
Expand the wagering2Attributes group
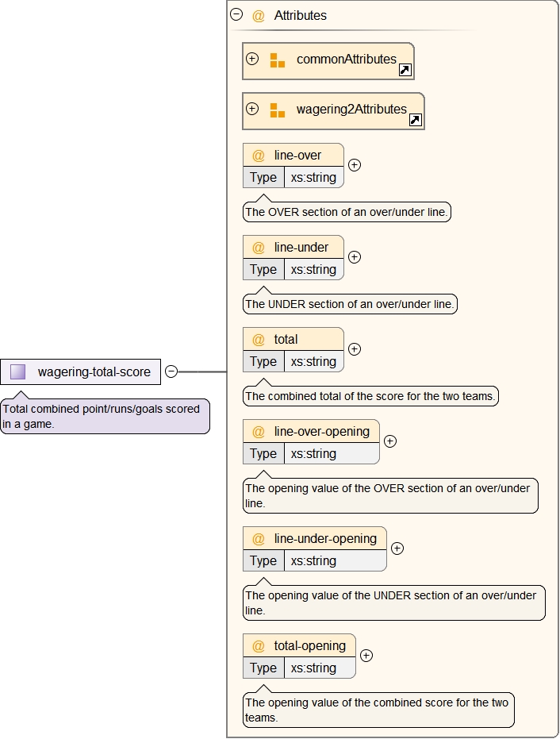click(252, 109)
